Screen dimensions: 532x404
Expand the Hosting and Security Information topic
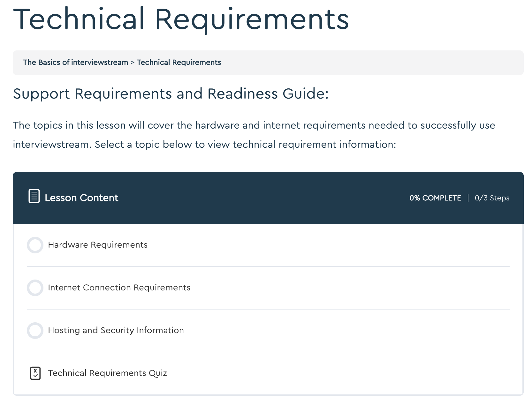[x=116, y=331]
